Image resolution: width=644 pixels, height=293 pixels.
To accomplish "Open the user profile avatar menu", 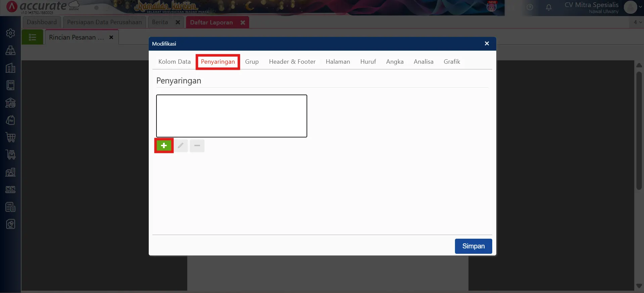I will pos(630,7).
